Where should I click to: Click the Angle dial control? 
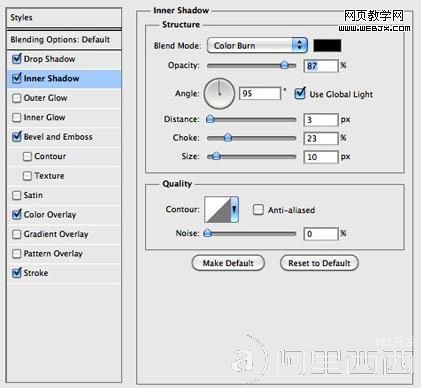coord(219,94)
